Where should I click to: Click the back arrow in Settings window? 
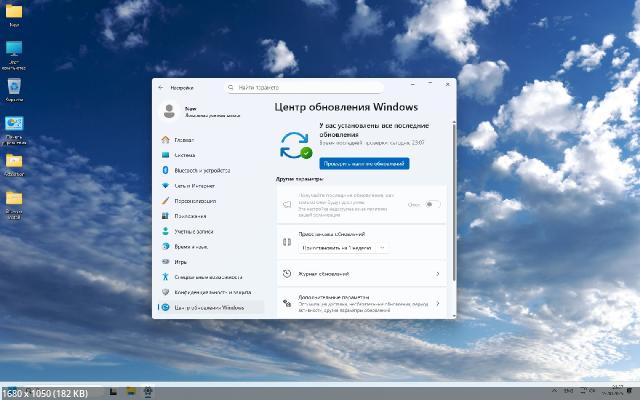[x=161, y=88]
